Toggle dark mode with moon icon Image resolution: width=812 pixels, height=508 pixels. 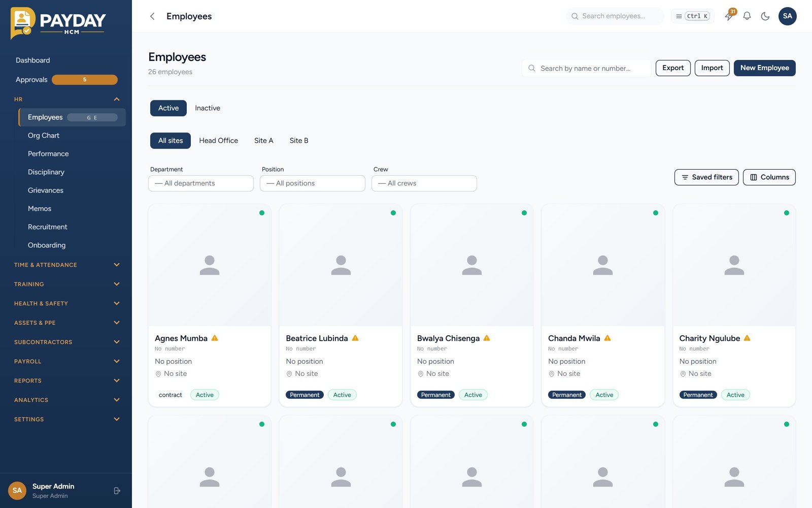click(x=765, y=16)
